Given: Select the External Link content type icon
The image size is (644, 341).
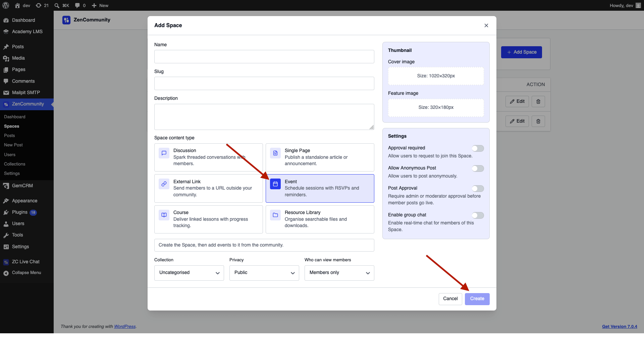Looking at the screenshot, I should coord(164,184).
